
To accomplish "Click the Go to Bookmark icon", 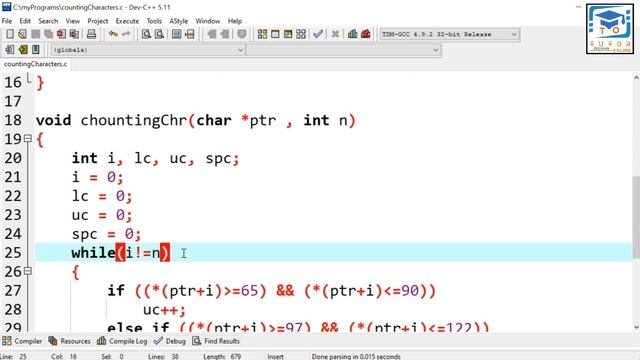I will pos(36,50).
